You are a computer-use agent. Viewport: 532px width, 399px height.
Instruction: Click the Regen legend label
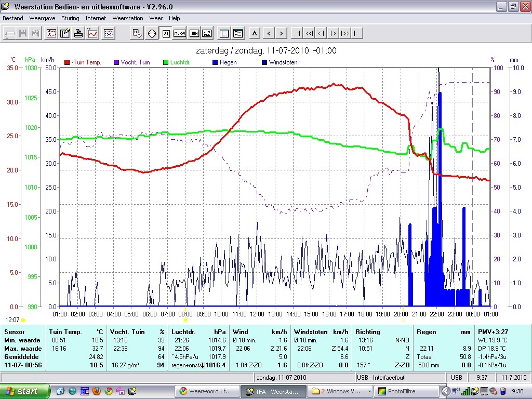pyautogui.click(x=228, y=62)
